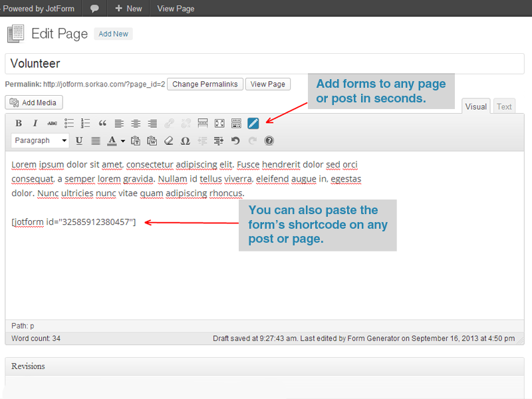Switch to the Text editor tab
The width and height of the screenshot is (532, 399).
[x=504, y=106]
